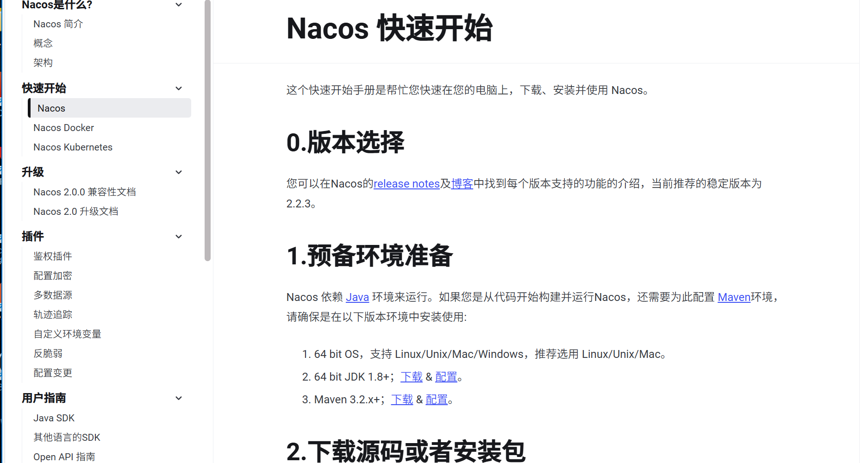The width and height of the screenshot is (868, 463).
Task: Collapse the Nacos是什么? section chevron
Action: (179, 5)
